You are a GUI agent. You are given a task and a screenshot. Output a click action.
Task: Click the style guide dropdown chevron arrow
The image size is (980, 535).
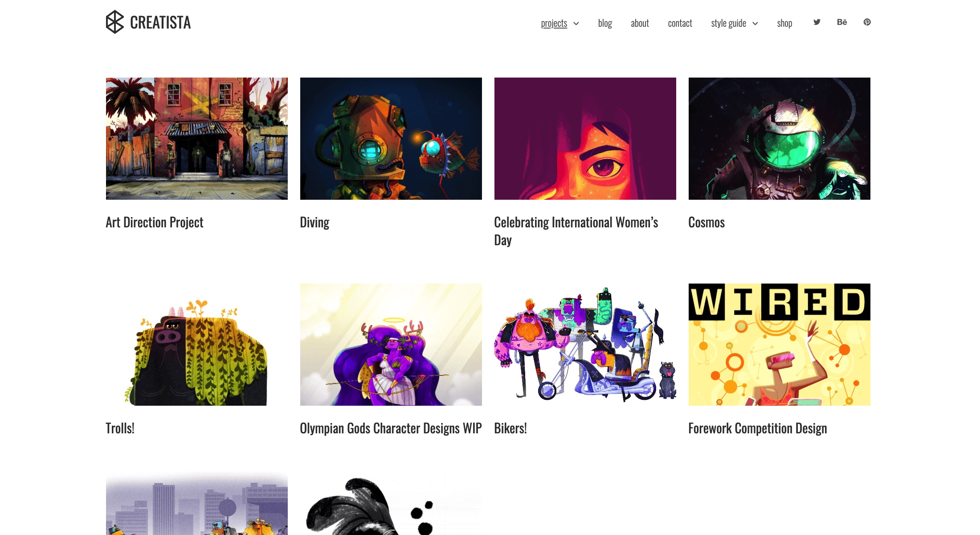coord(755,23)
